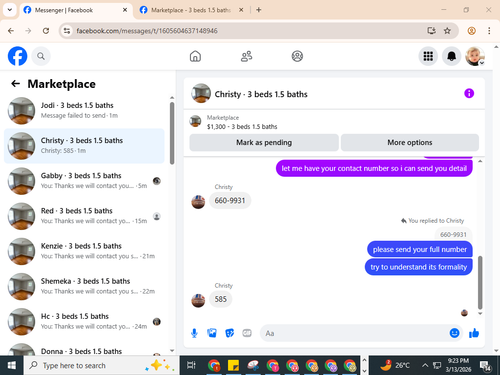Select the Christy conversation in the list

(x=84, y=146)
